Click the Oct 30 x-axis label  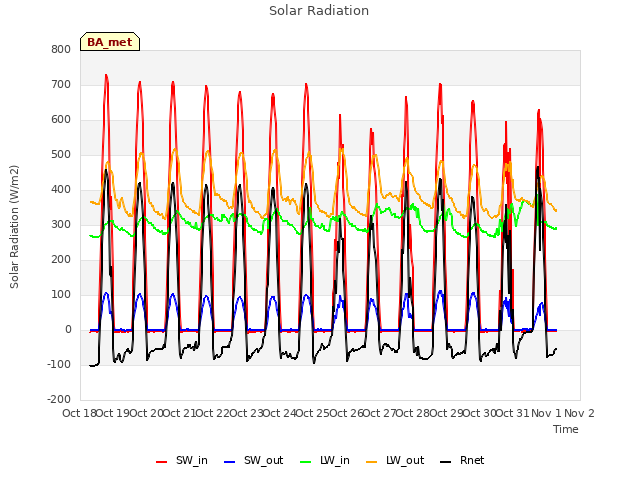[480, 413]
